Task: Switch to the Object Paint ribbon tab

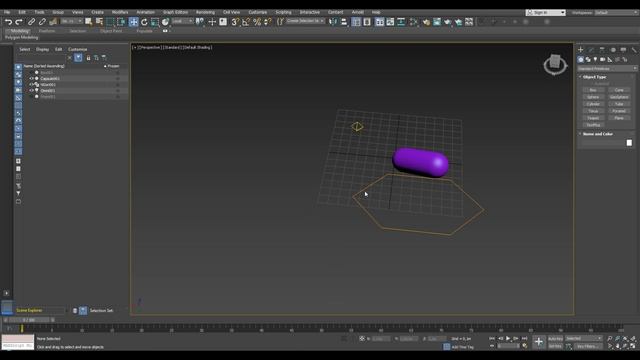Action: point(111,31)
